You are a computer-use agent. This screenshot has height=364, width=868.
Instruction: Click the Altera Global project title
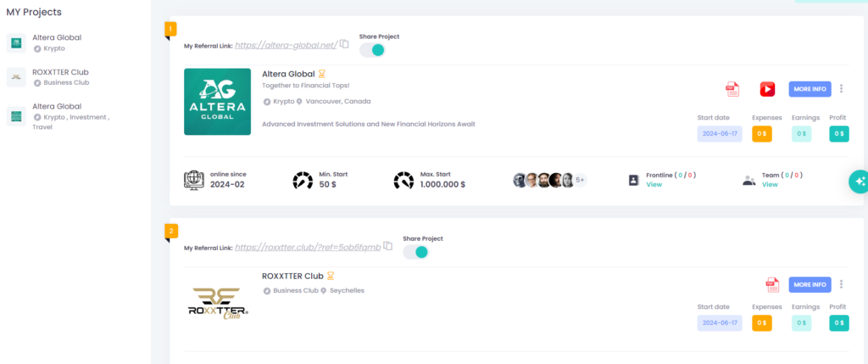click(x=288, y=74)
